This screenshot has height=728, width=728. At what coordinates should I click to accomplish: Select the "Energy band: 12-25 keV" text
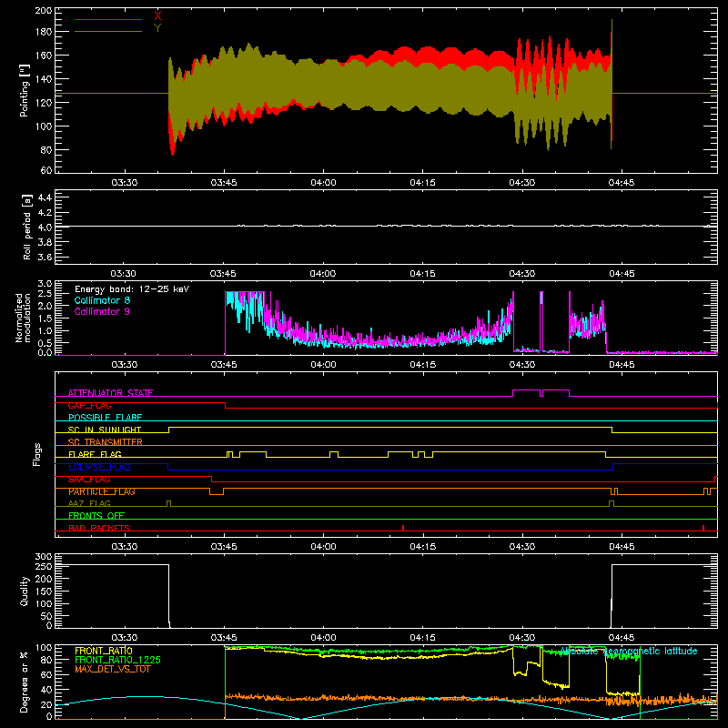coord(132,289)
